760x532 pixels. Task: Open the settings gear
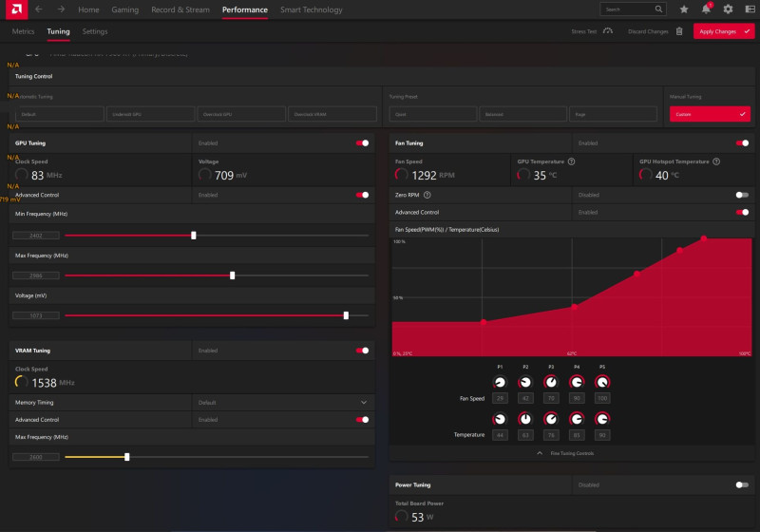coord(728,9)
